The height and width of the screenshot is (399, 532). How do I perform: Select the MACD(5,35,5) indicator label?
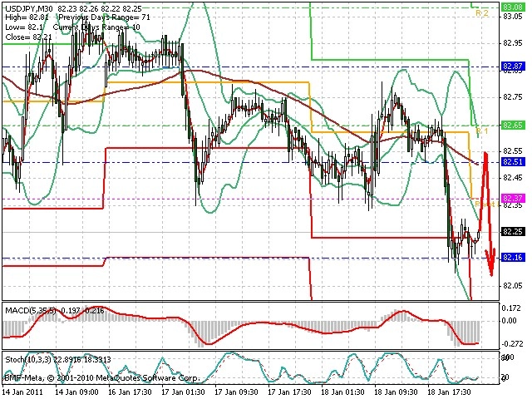click(30, 310)
